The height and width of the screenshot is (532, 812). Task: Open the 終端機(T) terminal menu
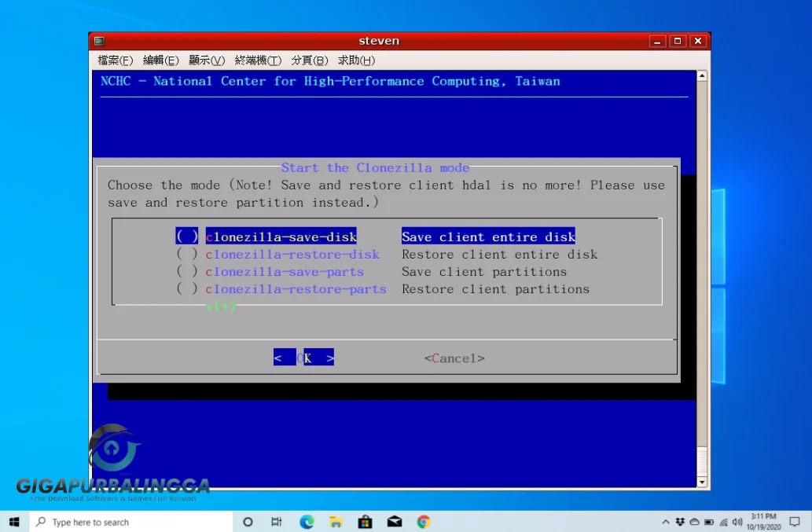click(258, 61)
